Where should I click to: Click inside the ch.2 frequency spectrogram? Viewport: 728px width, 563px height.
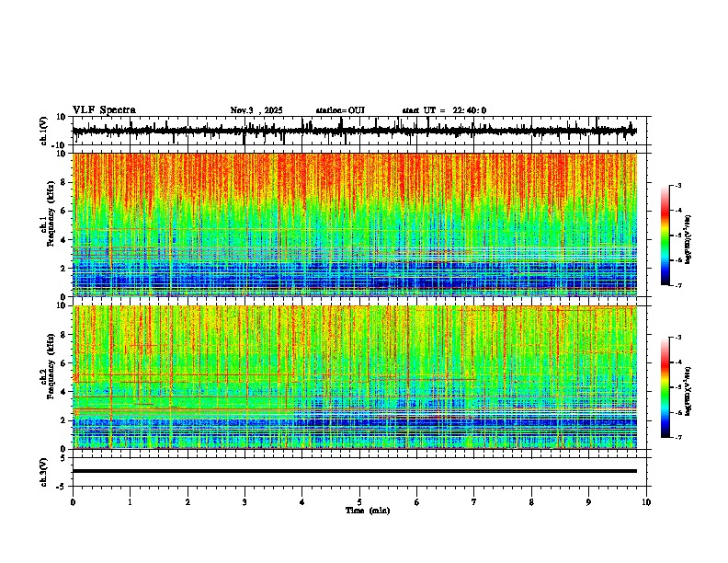click(355, 377)
